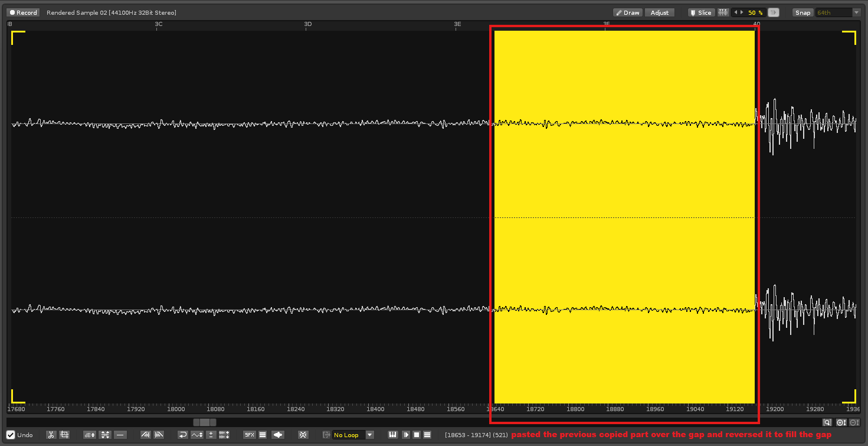Image resolution: width=868 pixels, height=446 pixels.
Task: Click the list icon next to SFX
Action: point(263,435)
